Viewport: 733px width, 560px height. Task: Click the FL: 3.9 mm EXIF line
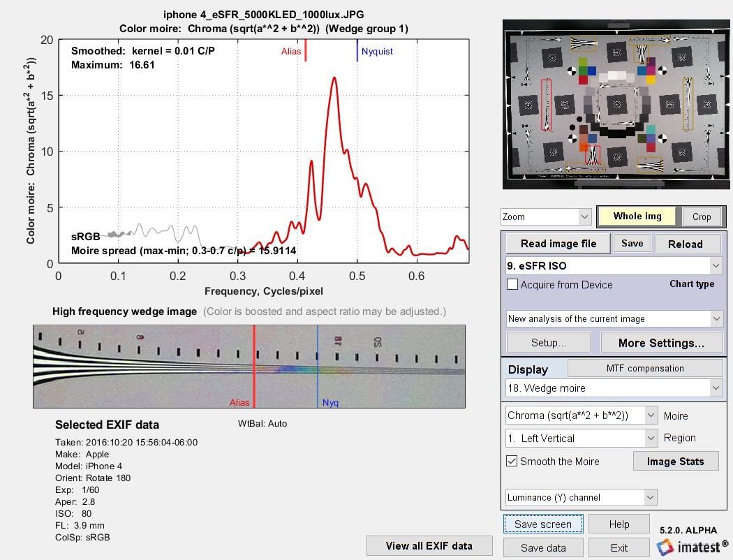pos(80,525)
